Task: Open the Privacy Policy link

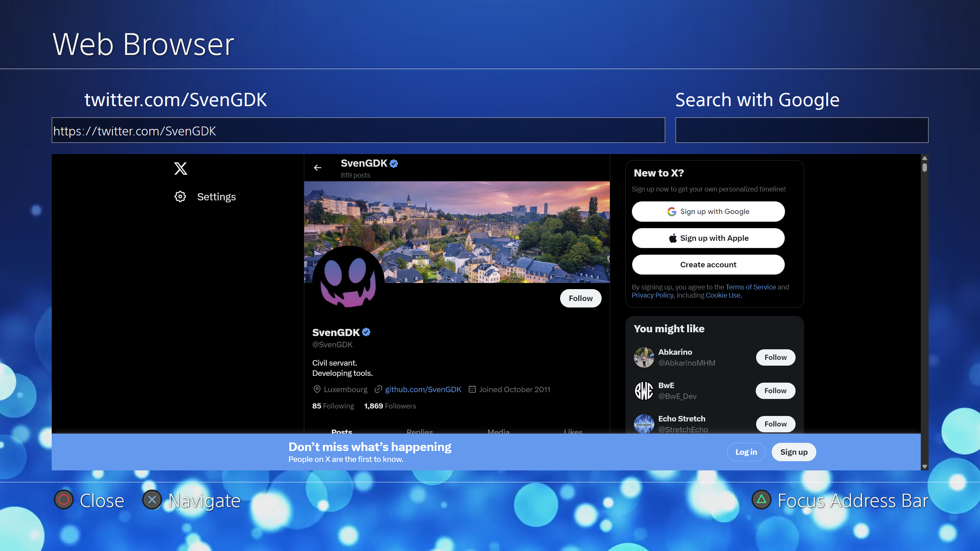Action: point(652,296)
